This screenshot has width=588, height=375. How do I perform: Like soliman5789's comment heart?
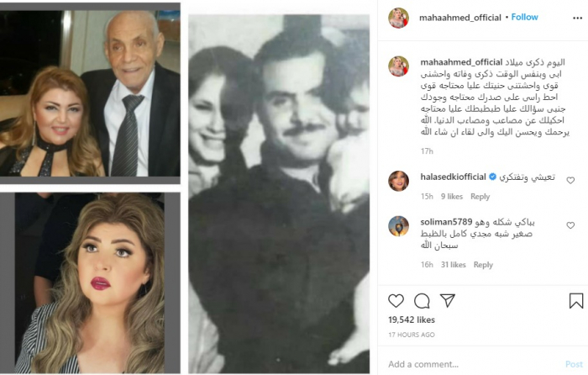click(x=570, y=225)
